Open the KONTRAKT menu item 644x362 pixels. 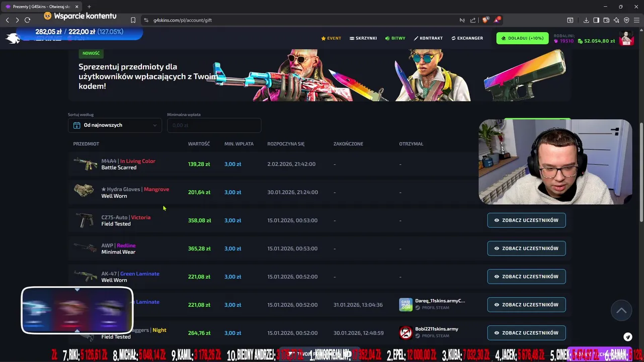click(428, 38)
